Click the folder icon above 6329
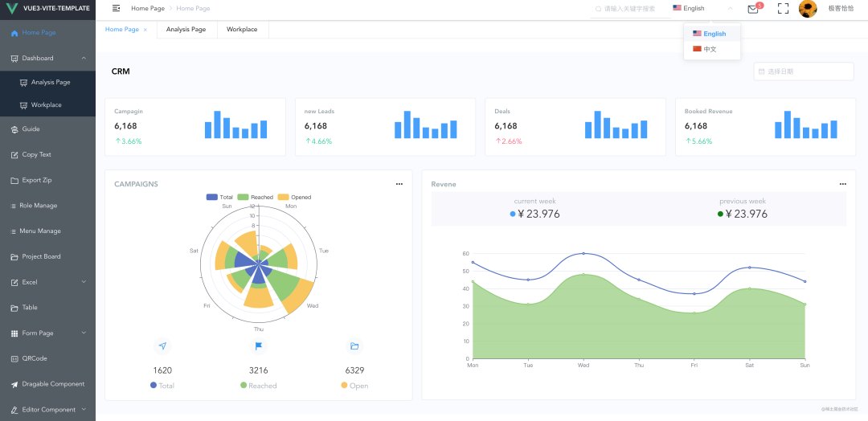 [x=354, y=346]
